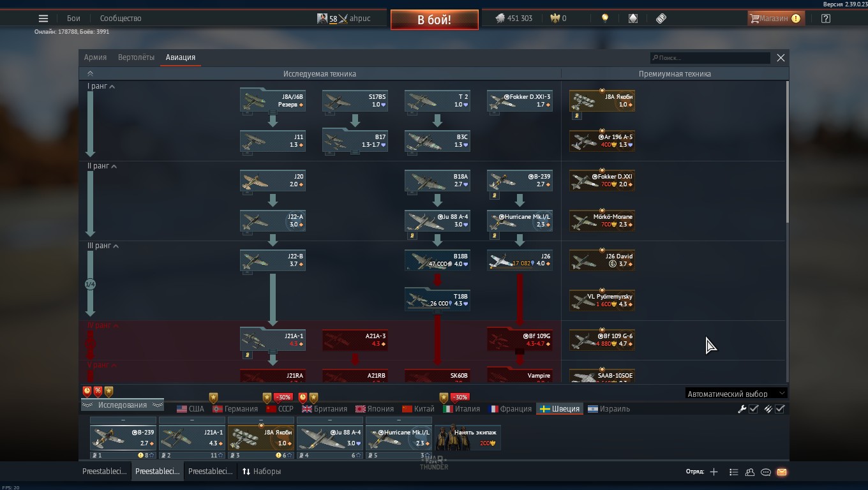This screenshot has width=868, height=490.
Task: Select the Авиация tab
Action: (x=181, y=57)
